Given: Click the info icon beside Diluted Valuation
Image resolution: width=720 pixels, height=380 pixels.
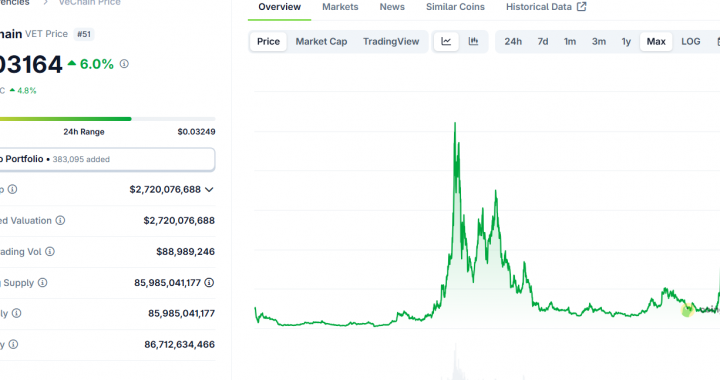Looking at the screenshot, I should pyautogui.click(x=60, y=220).
